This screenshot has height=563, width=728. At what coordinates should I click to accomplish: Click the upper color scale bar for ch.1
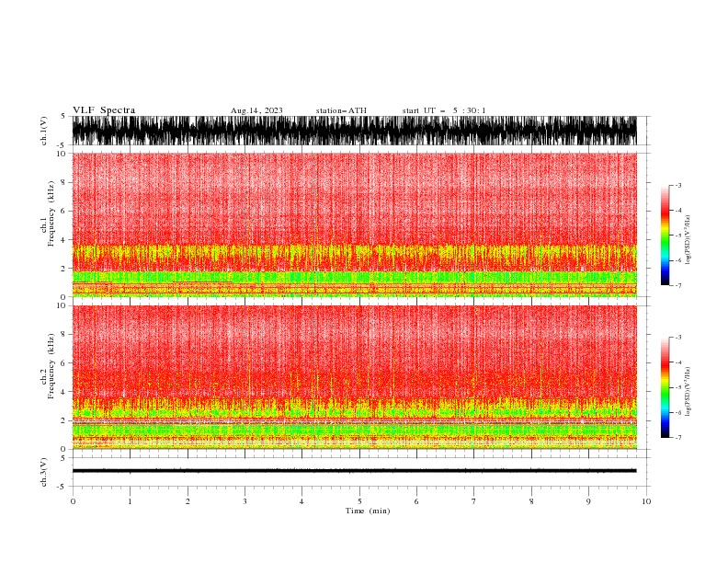pos(665,236)
